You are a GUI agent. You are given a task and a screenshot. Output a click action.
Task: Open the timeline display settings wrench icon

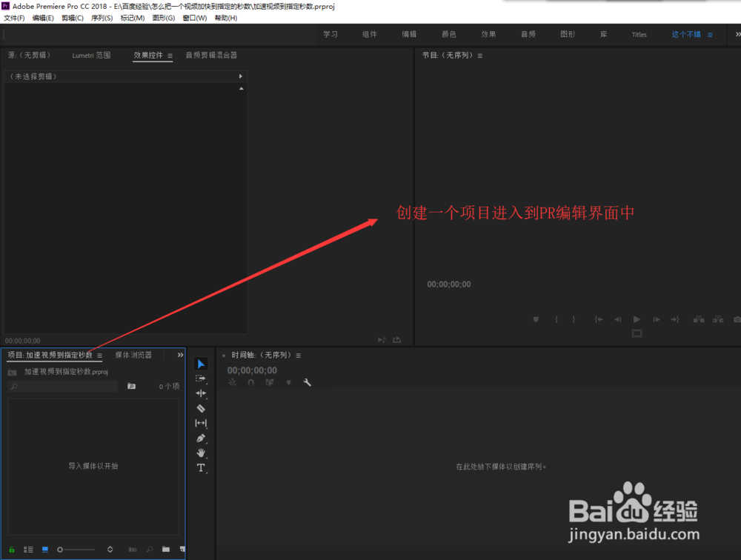click(308, 382)
